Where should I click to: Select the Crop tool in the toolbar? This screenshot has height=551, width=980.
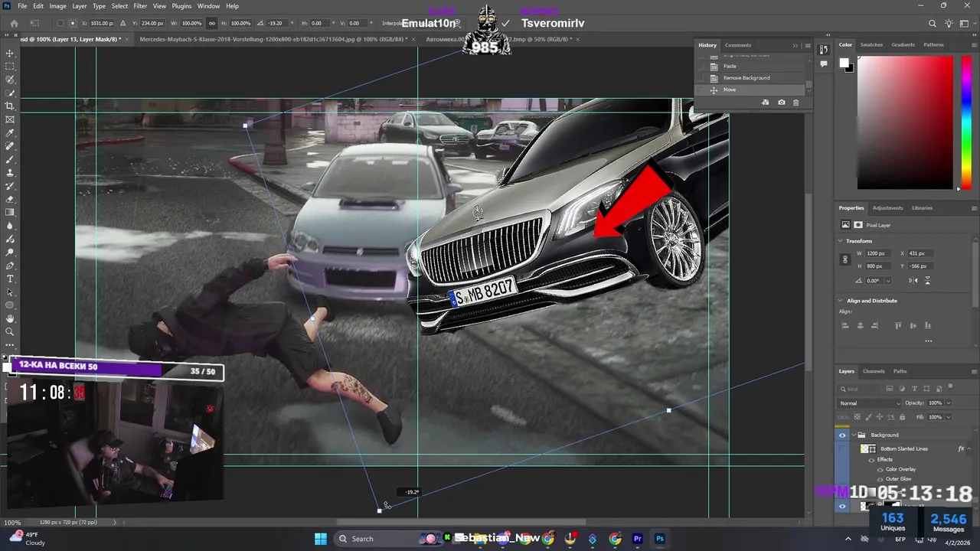pos(10,106)
